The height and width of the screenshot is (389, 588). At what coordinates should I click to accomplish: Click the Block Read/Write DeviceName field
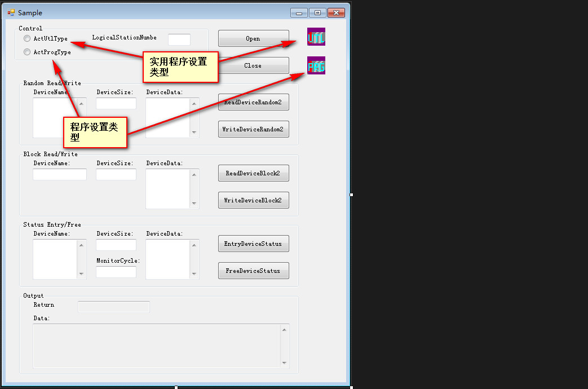tap(60, 175)
